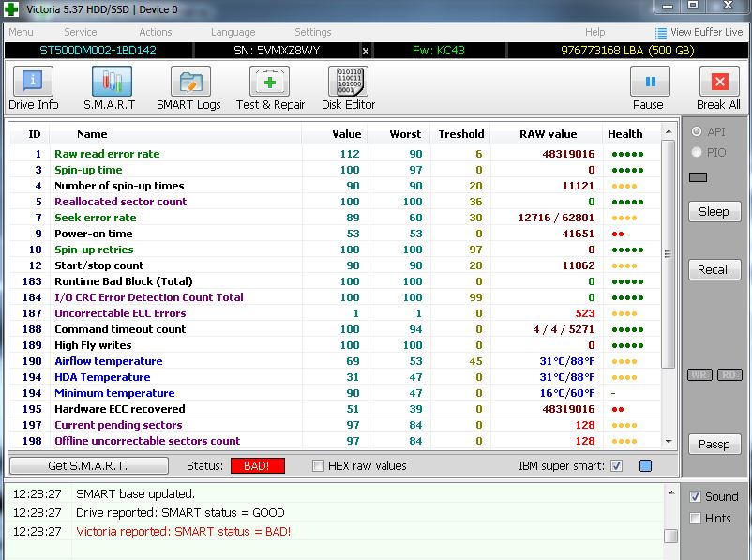Toggle IBM super smart checkbox
The image size is (752, 560).
pyautogui.click(x=617, y=465)
